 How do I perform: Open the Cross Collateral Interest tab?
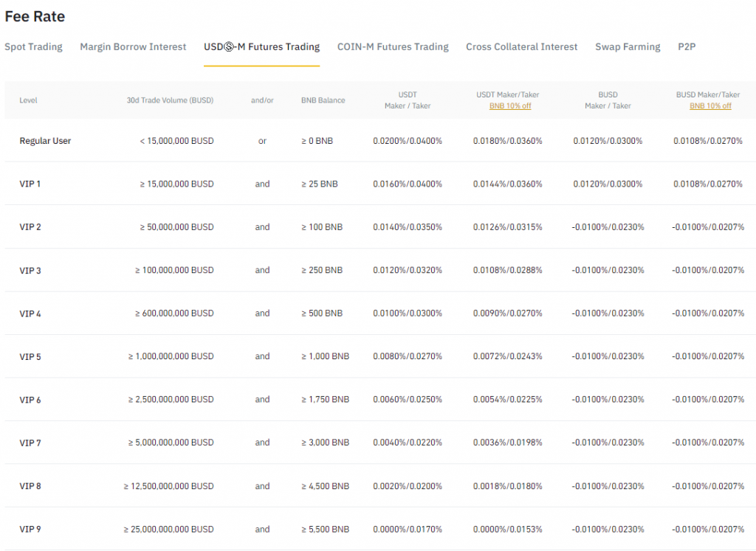(x=521, y=46)
